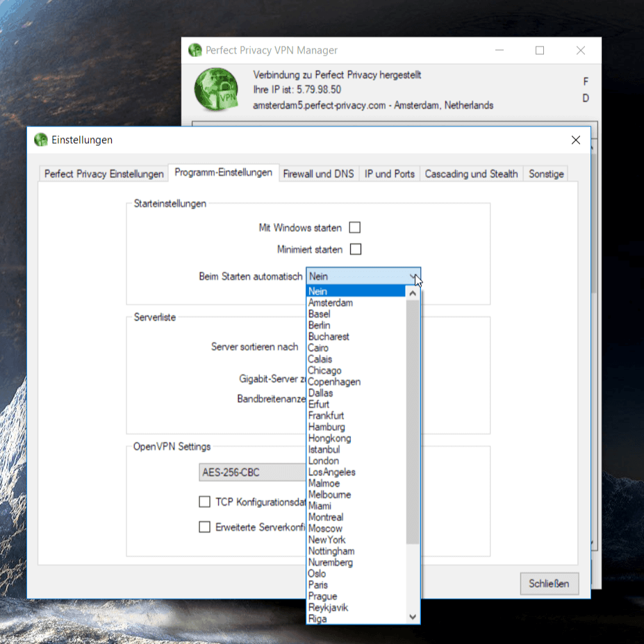Screen dimensions: 644x644
Task: Select Montreal in the dropdown
Action: (356, 517)
